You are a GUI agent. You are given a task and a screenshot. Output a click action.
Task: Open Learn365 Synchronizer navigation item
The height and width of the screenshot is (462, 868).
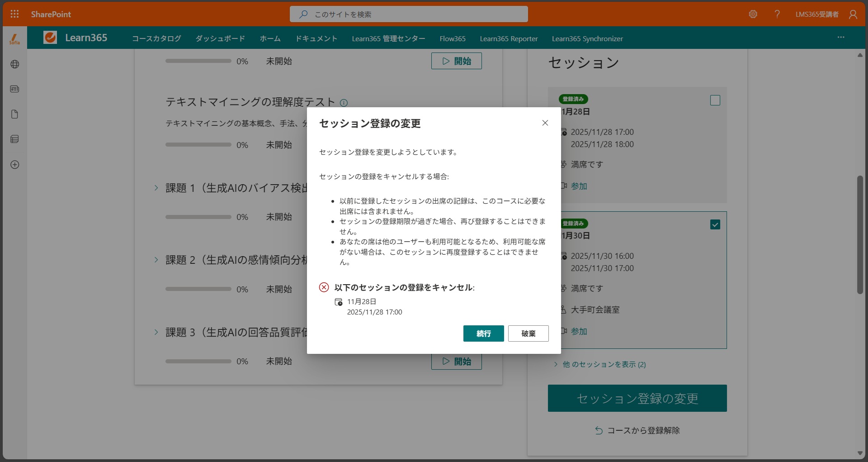[x=587, y=38]
